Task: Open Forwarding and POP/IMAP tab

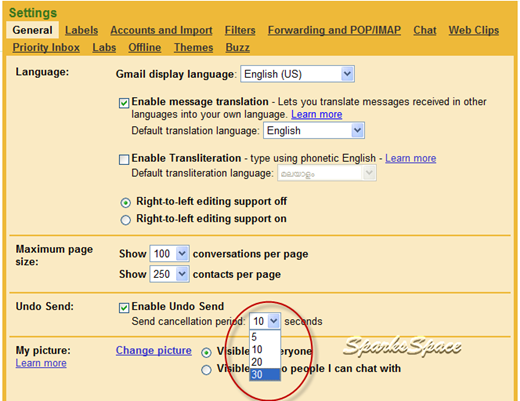Action: [x=334, y=30]
